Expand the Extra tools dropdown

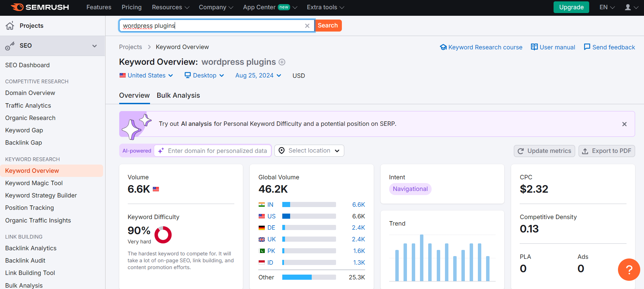click(325, 7)
